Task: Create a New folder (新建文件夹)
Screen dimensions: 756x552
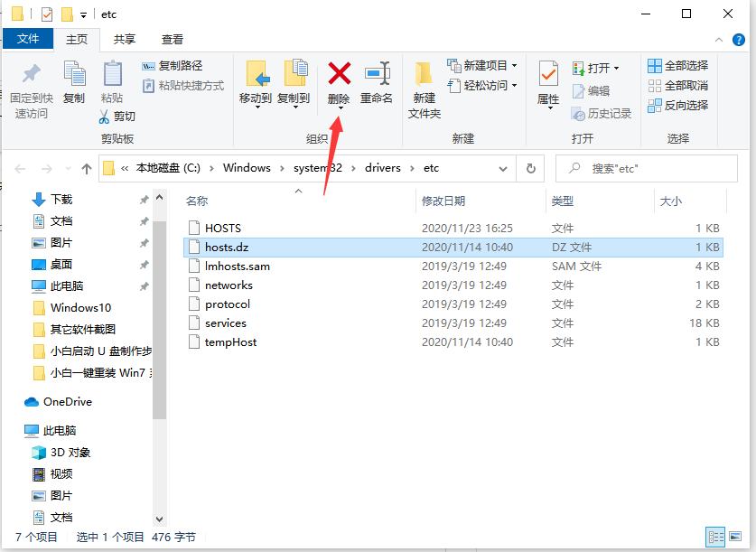Action: 425,89
